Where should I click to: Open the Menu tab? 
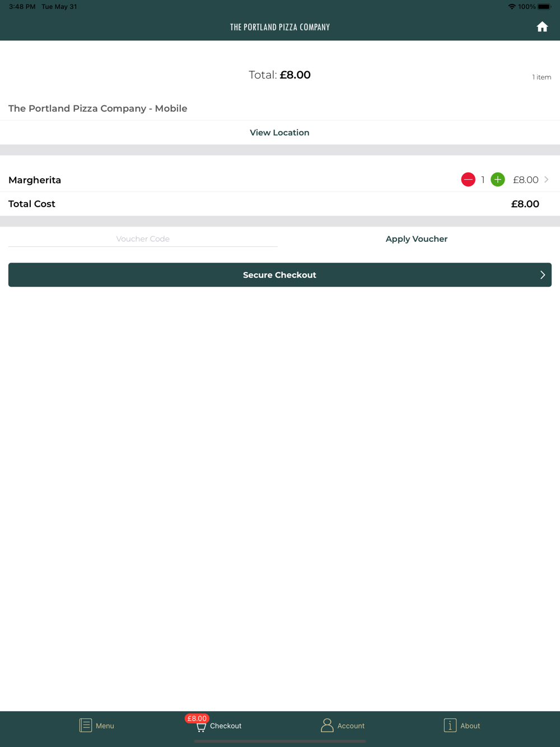[97, 726]
